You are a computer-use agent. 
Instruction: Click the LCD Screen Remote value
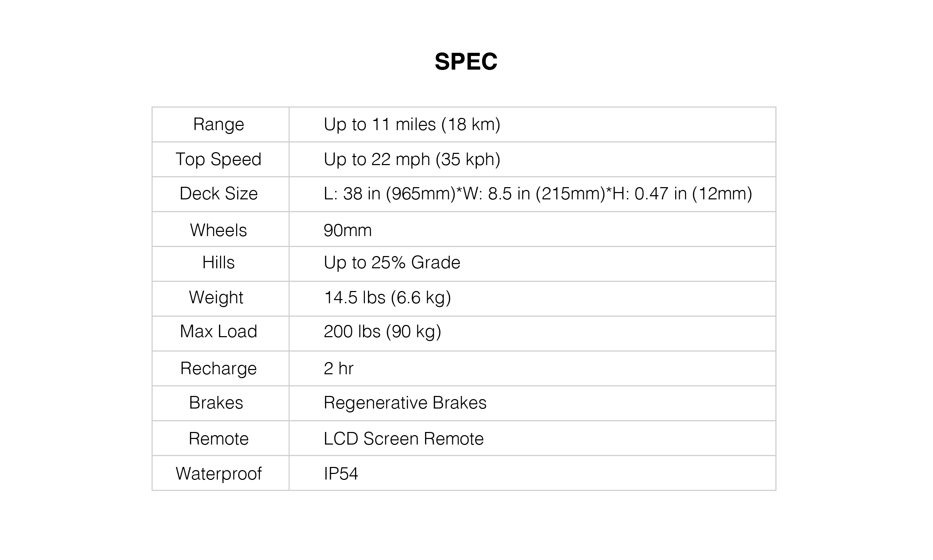(403, 439)
